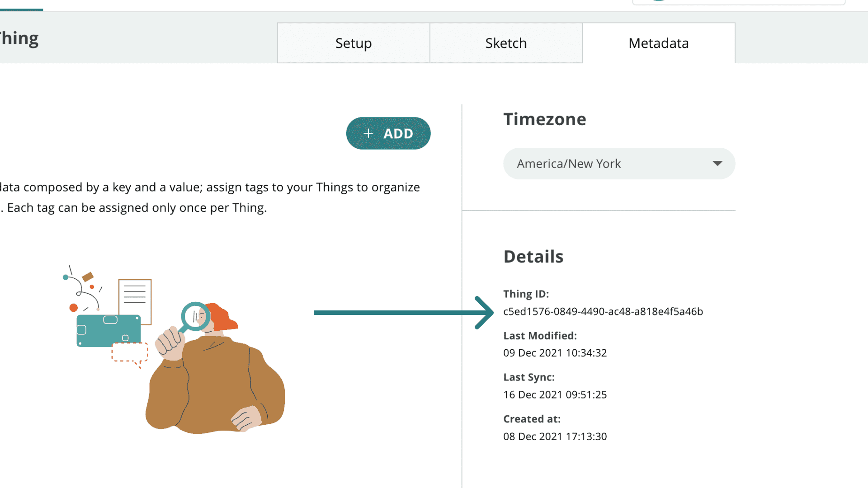Click the orange square confetti shape
The width and height of the screenshot is (868, 488).
point(88,277)
